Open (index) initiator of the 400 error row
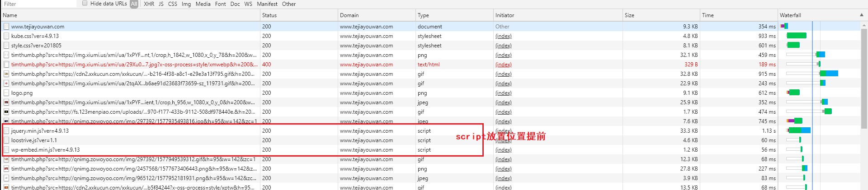The height and width of the screenshot is (190, 868). pos(503,65)
